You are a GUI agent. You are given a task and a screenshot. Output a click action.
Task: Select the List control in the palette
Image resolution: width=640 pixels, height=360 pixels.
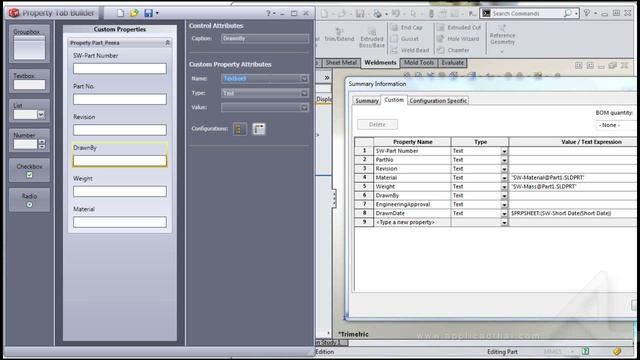pyautogui.click(x=29, y=111)
